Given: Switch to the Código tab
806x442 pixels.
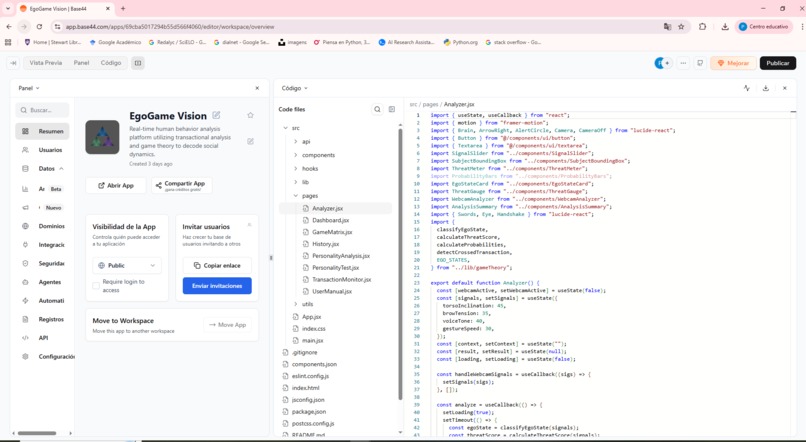Looking at the screenshot, I should coord(111,63).
